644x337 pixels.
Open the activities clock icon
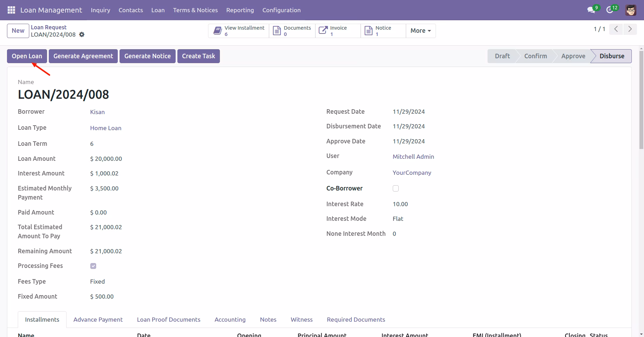[x=610, y=10]
